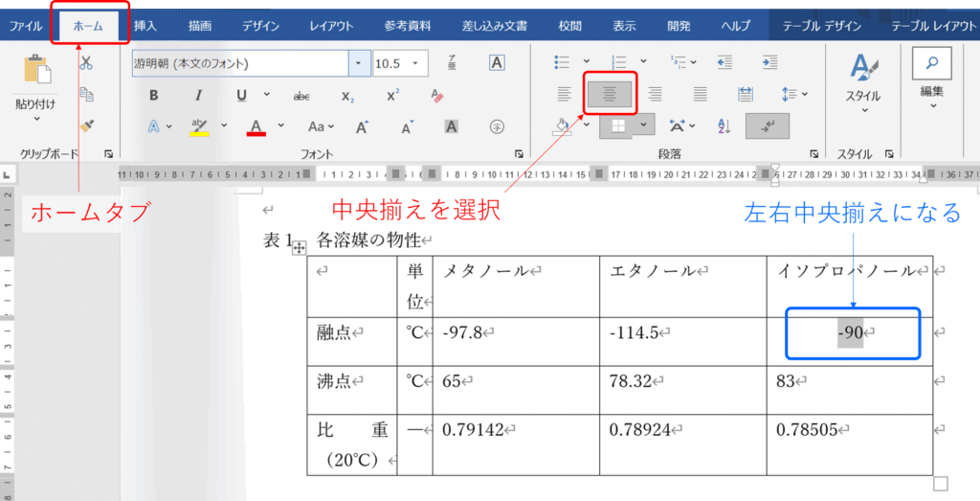Toggle Italic formatting

point(198,96)
